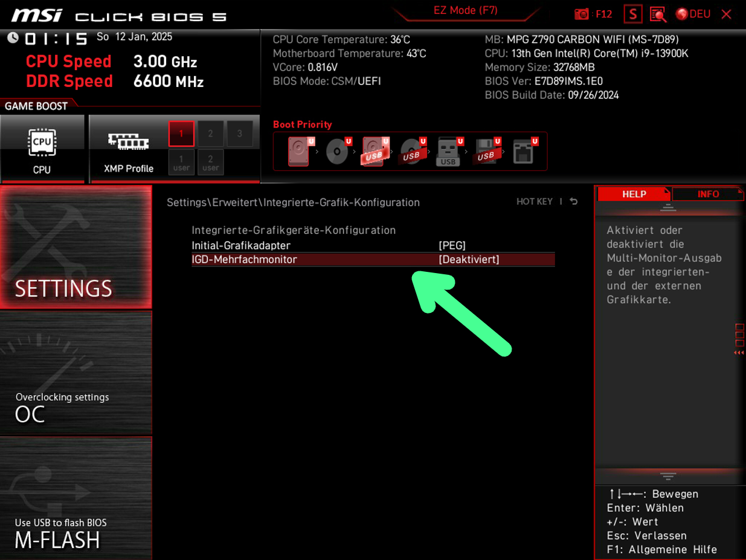The image size is (746, 560).
Task: Select the USB key boot device icon
Action: [x=448, y=151]
